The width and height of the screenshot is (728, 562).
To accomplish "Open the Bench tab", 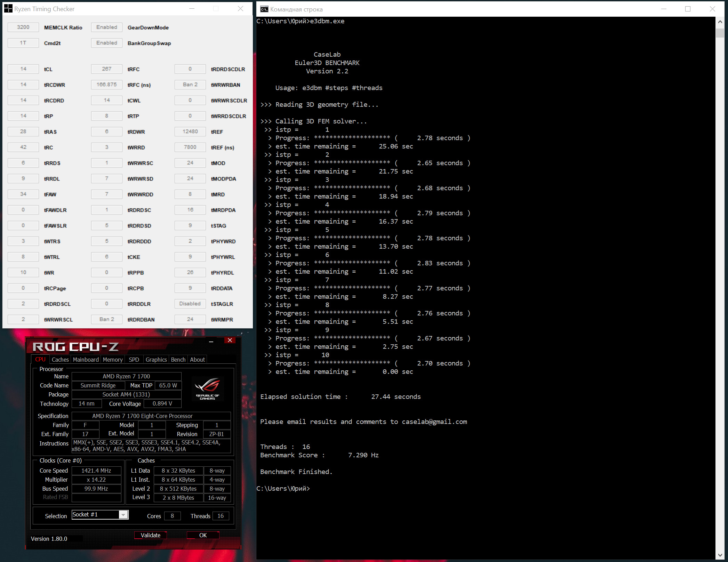I will click(178, 360).
